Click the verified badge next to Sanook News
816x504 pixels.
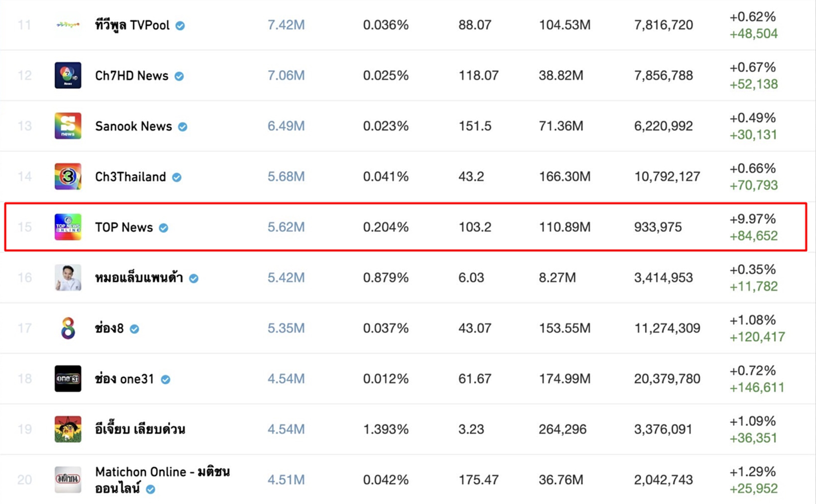[x=183, y=127]
